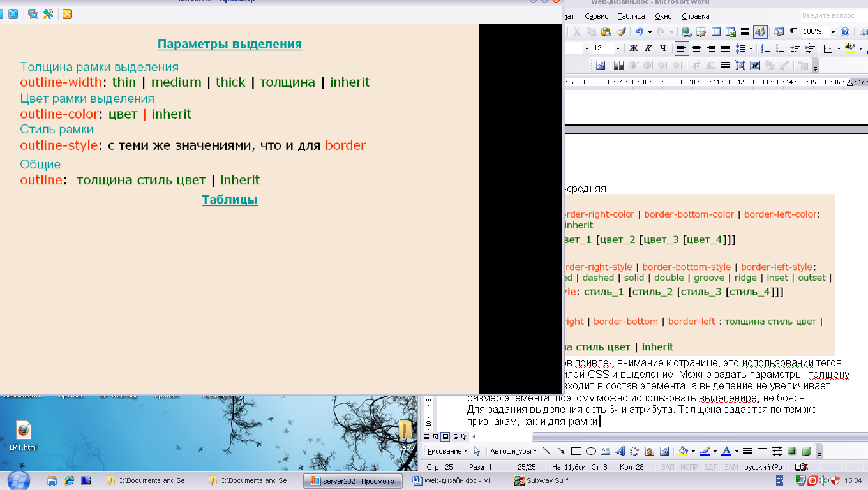
Task: Click Increase Indent icon in Word
Action: pos(810,48)
